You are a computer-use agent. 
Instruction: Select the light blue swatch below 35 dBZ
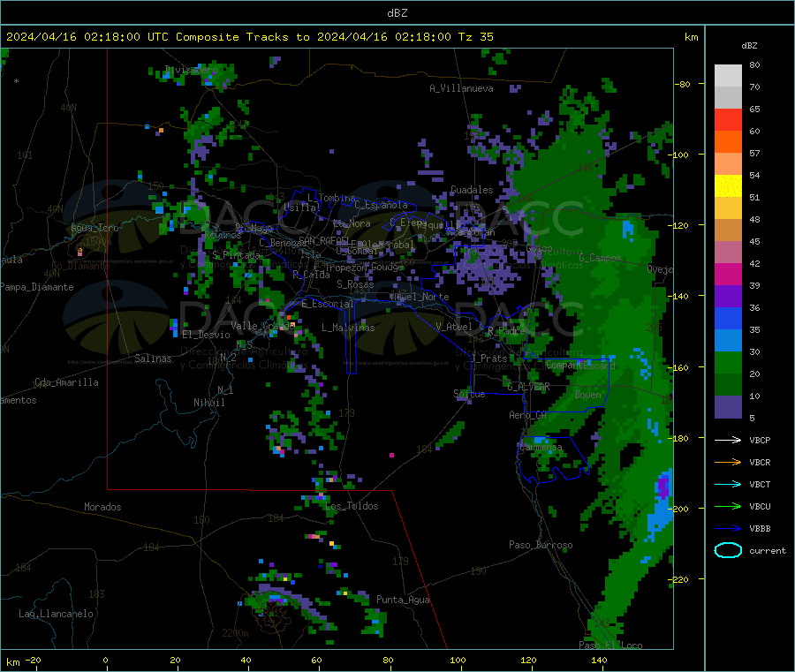point(728,341)
